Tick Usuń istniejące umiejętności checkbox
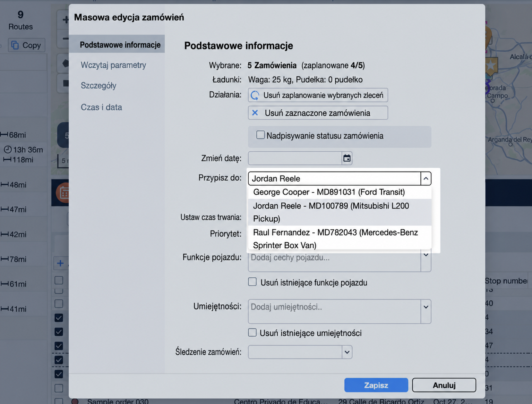This screenshot has width=532, height=404. pos(252,332)
